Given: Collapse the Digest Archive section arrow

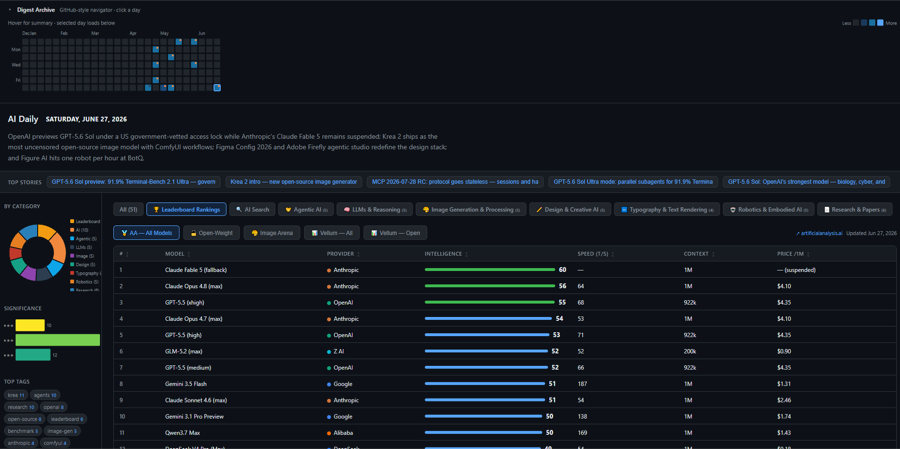Looking at the screenshot, I should (x=10, y=10).
